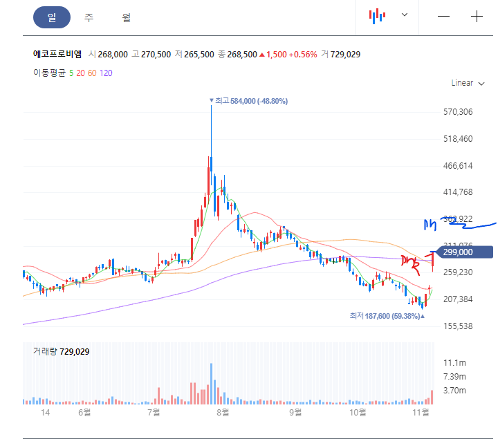
Task: Click the 8월 date axis label
Action: coord(223,413)
